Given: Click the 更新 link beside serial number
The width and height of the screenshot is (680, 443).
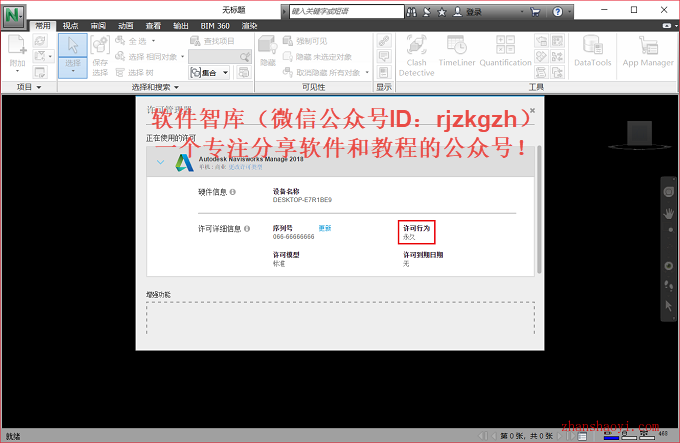Looking at the screenshot, I should (325, 228).
